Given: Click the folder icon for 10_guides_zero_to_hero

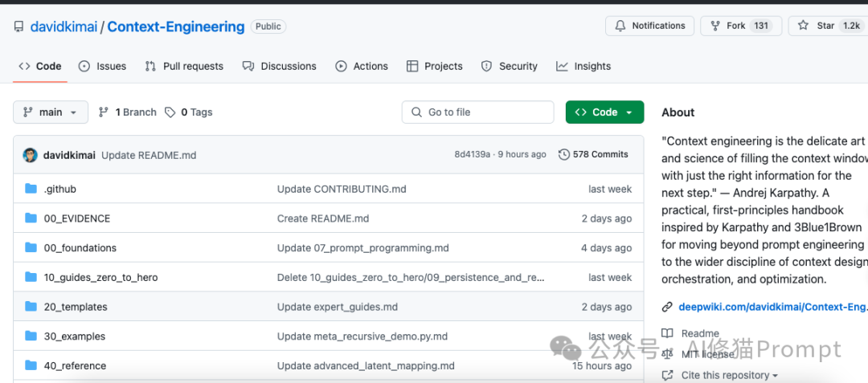Looking at the screenshot, I should point(31,277).
